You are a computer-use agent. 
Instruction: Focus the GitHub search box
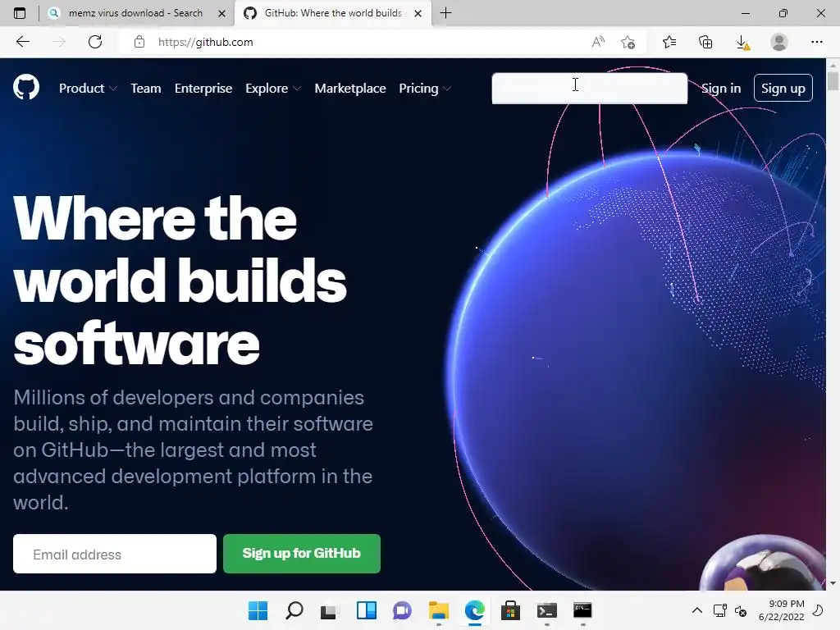pos(589,89)
